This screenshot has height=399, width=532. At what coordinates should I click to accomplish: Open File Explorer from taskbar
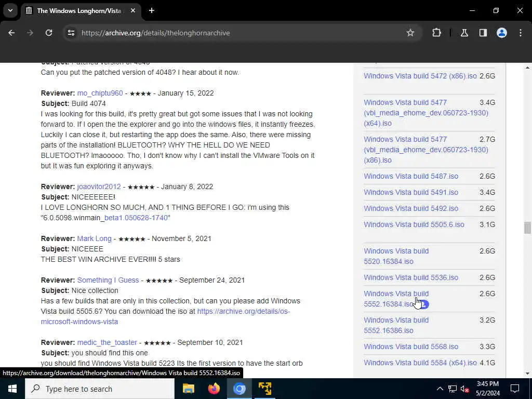188,389
